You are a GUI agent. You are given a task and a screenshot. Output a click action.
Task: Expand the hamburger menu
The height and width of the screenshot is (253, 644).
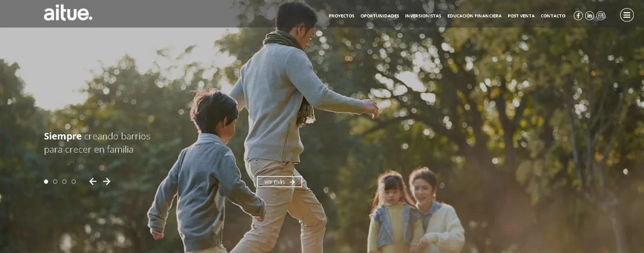[x=627, y=15]
